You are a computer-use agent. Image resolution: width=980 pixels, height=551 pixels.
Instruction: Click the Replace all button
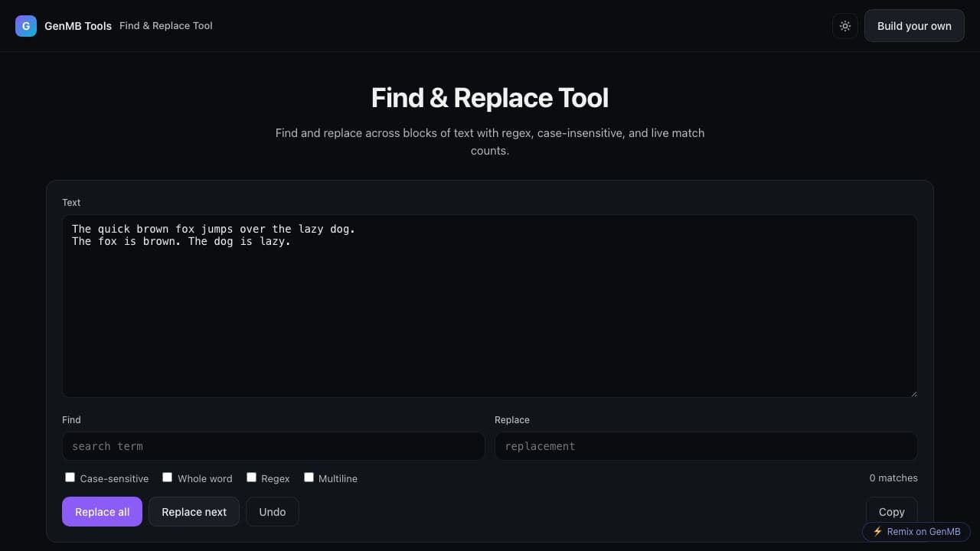point(102,512)
